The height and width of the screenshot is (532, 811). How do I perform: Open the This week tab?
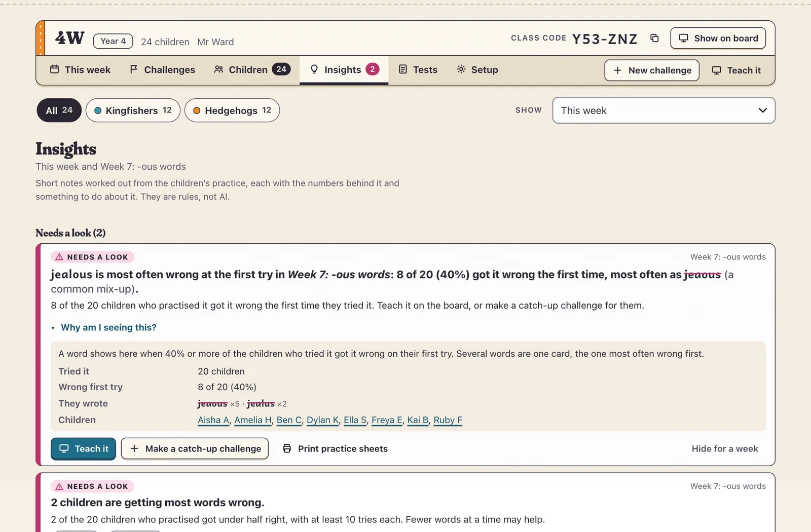click(x=80, y=69)
